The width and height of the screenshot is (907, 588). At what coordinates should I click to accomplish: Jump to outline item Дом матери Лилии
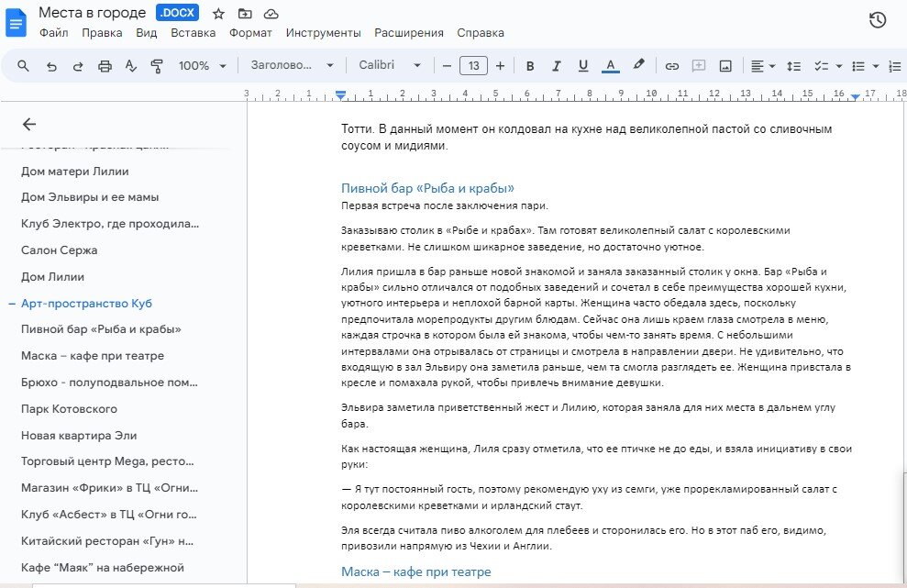pyautogui.click(x=75, y=172)
